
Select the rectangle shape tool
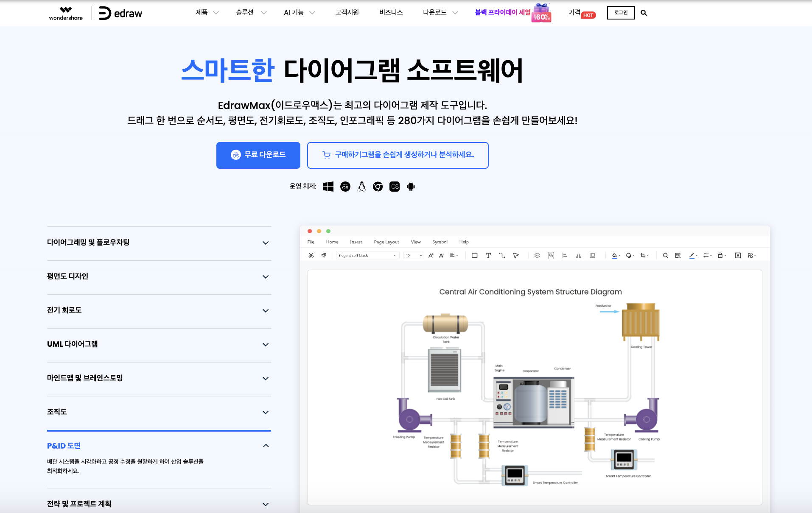(475, 255)
